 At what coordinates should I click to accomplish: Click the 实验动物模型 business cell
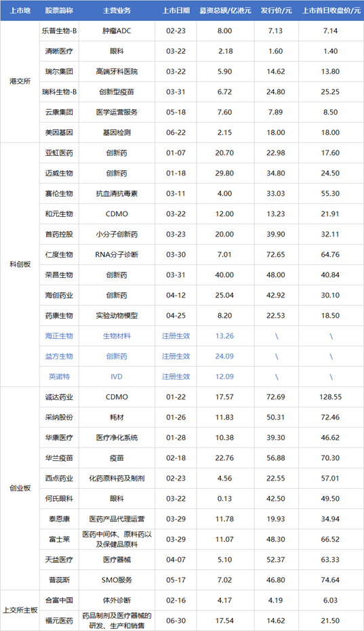tap(117, 316)
